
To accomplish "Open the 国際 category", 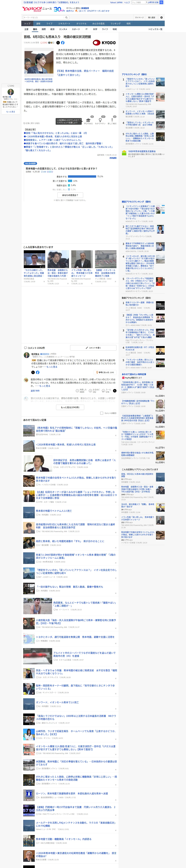I will coord(44,29).
